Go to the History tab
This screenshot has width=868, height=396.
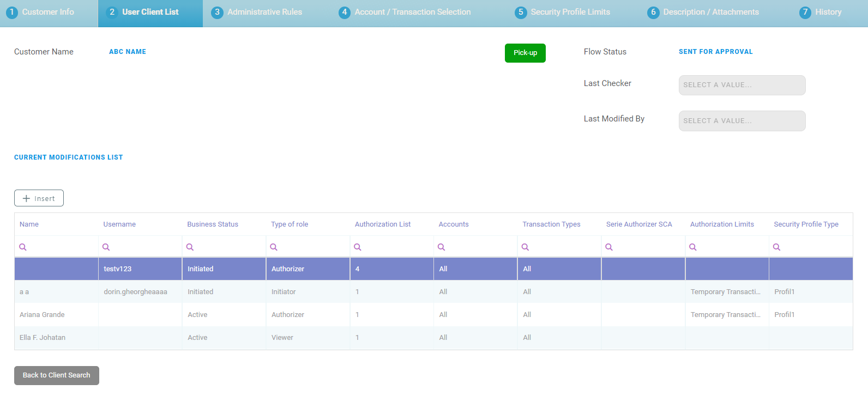821,12
